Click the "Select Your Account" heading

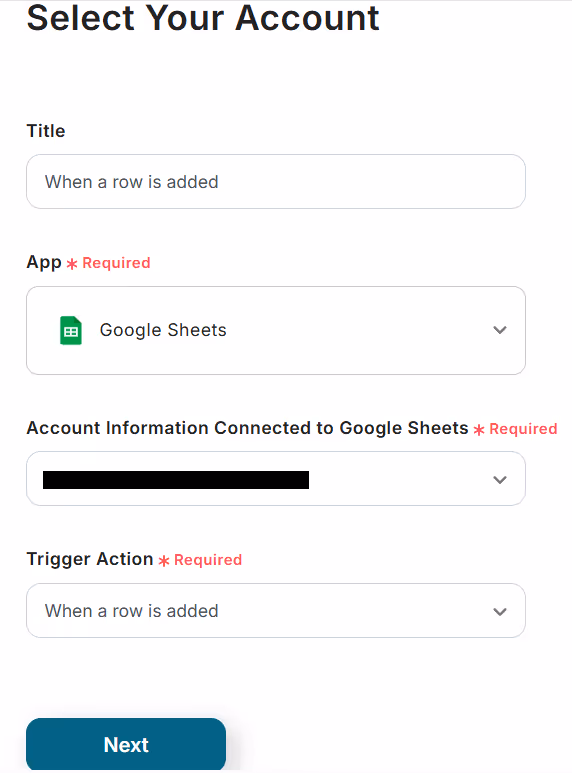click(x=203, y=18)
